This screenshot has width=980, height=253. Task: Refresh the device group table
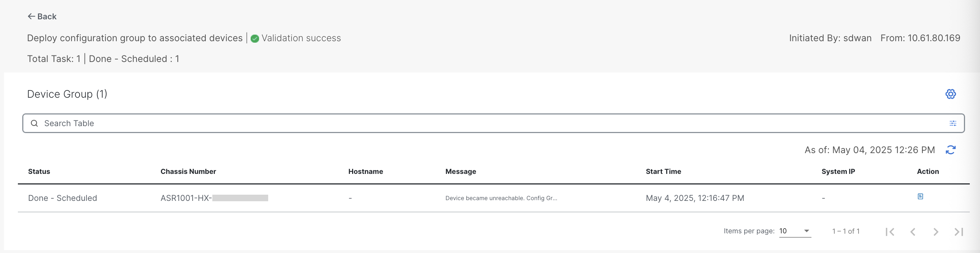click(x=950, y=150)
